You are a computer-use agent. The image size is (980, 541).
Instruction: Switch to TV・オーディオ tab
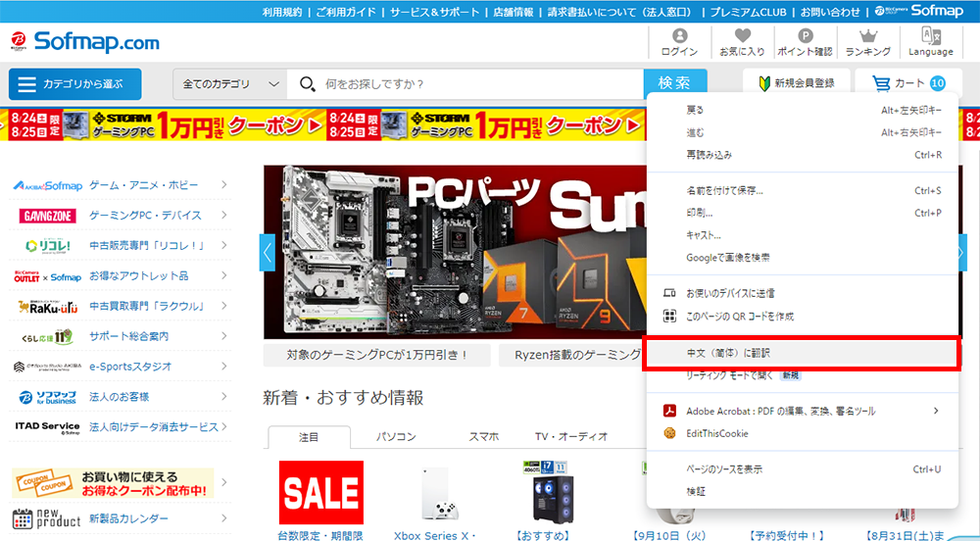[x=571, y=437]
